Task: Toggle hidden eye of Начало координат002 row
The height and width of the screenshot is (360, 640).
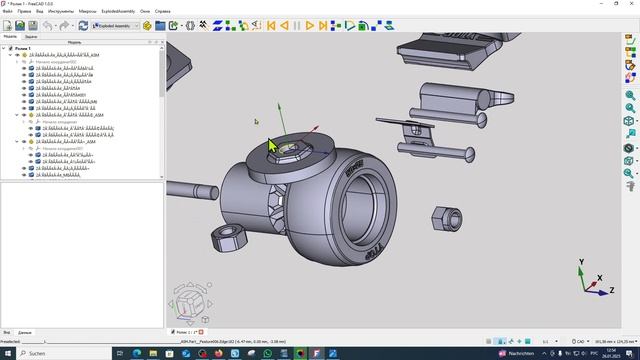Action: point(24,62)
